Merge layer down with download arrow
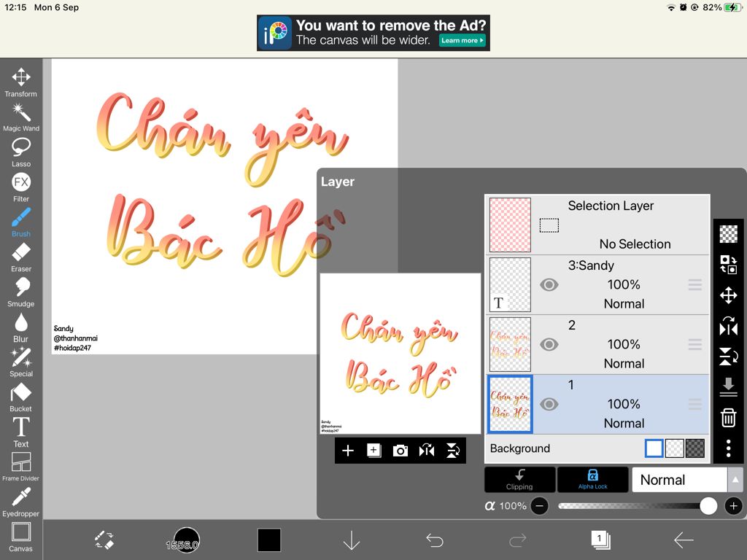Screen dimensions: 747x560 pos(729,386)
